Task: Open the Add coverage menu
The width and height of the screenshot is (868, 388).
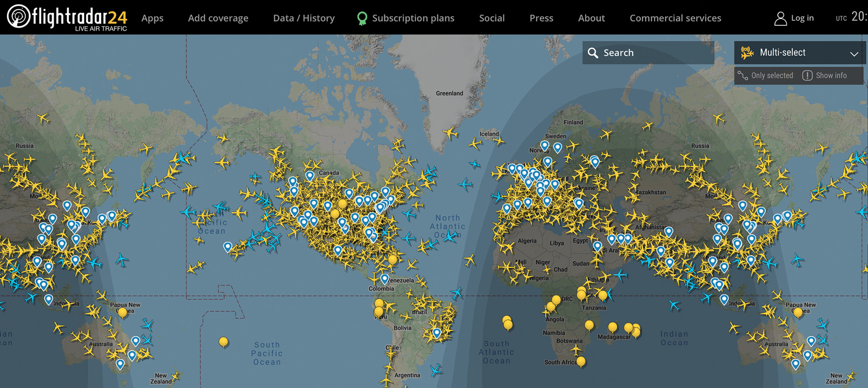Action: click(x=218, y=18)
